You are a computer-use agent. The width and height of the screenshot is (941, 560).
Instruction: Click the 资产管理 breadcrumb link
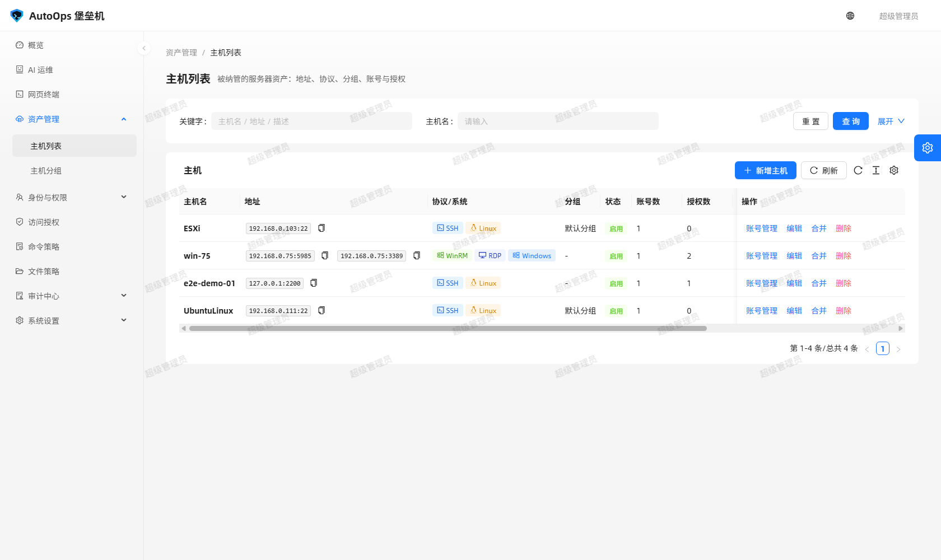(x=181, y=52)
